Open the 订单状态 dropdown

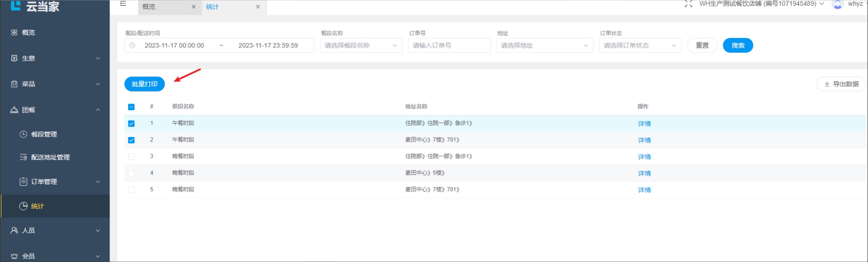[x=639, y=46]
